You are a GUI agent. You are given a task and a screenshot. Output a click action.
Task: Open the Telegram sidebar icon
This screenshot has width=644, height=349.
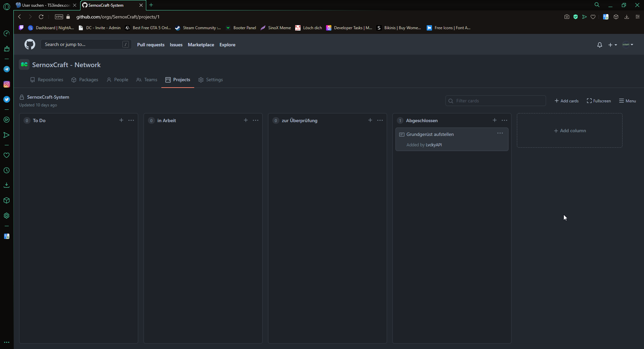point(6,69)
